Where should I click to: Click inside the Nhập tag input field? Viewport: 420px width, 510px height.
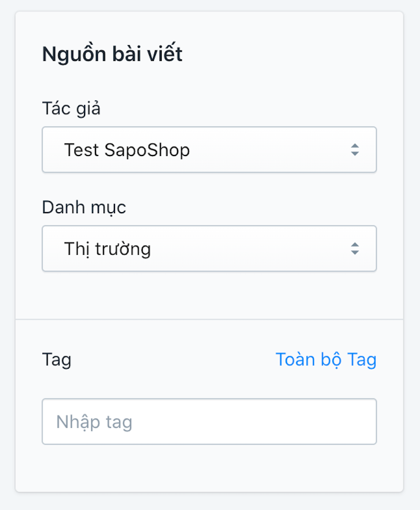pos(209,421)
